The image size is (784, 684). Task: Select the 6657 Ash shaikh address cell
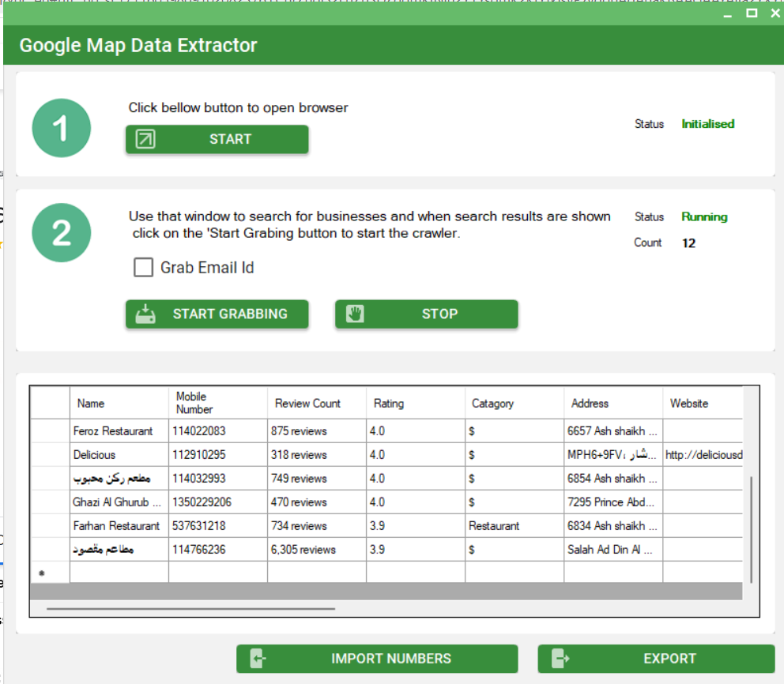(613, 430)
